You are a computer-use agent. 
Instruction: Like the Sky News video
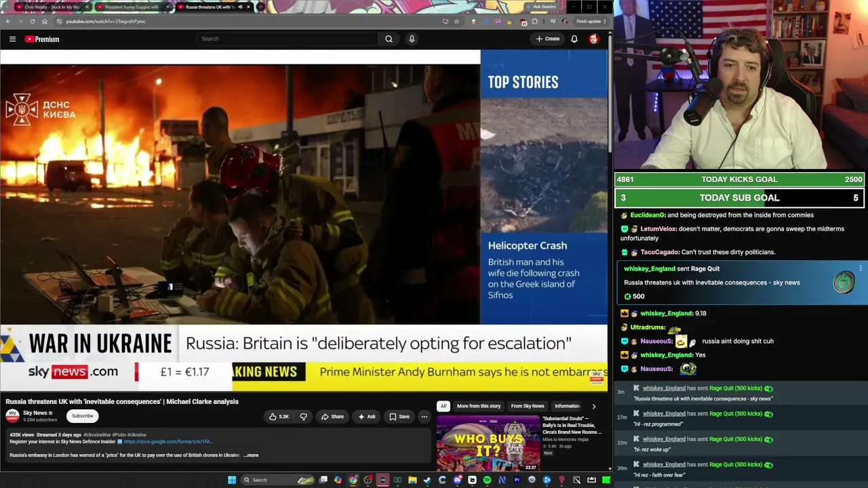click(279, 417)
